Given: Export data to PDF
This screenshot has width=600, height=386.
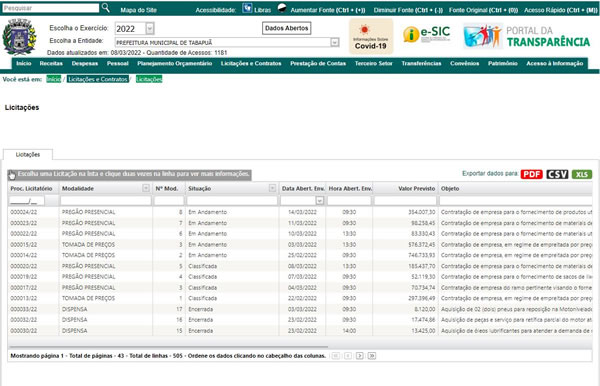Looking at the screenshot, I should [x=532, y=174].
